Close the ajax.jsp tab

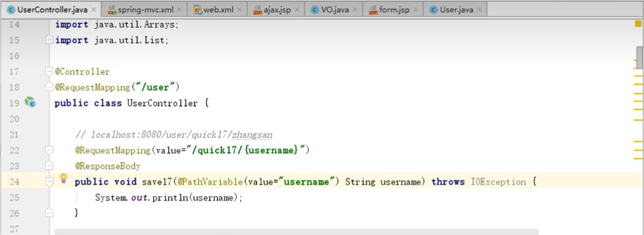point(297,10)
